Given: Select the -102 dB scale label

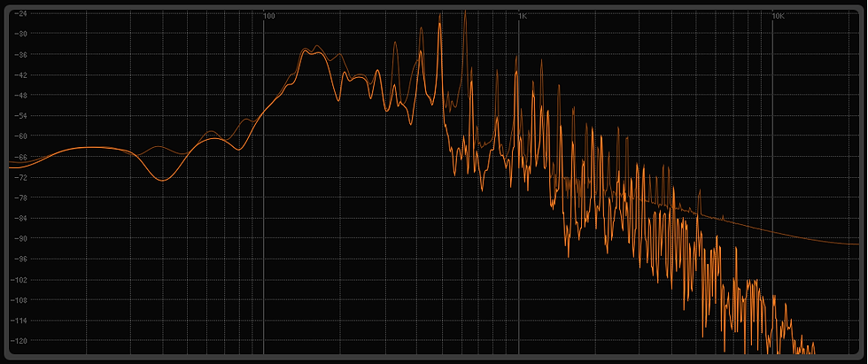Looking at the screenshot, I should tap(20, 280).
